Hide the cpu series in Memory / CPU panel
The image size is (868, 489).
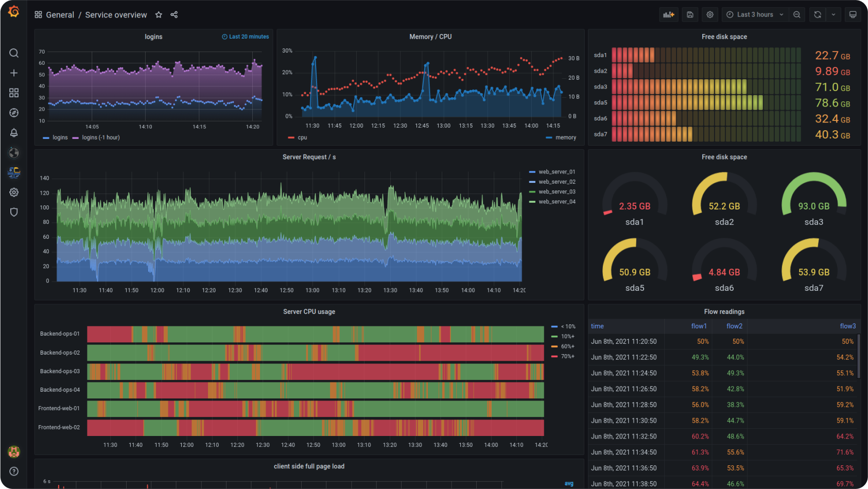click(301, 137)
